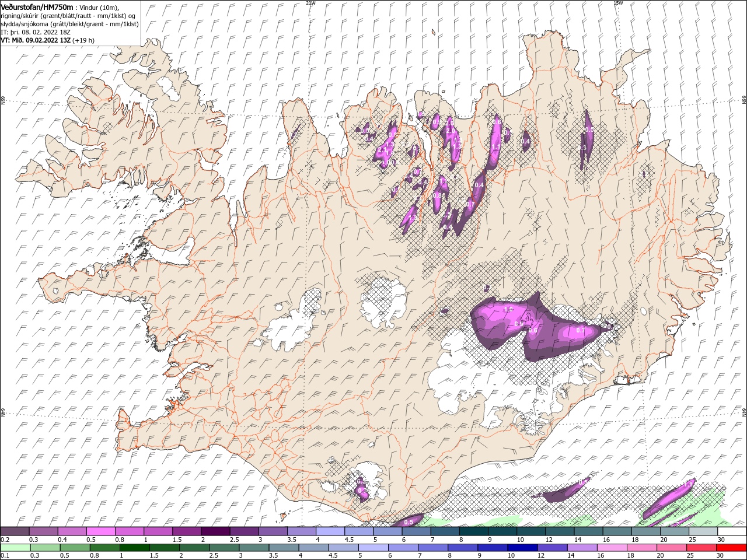This screenshot has height=560, width=747.
Task: Click the '0.7' value on the large purple patch
Action: [x=580, y=330]
